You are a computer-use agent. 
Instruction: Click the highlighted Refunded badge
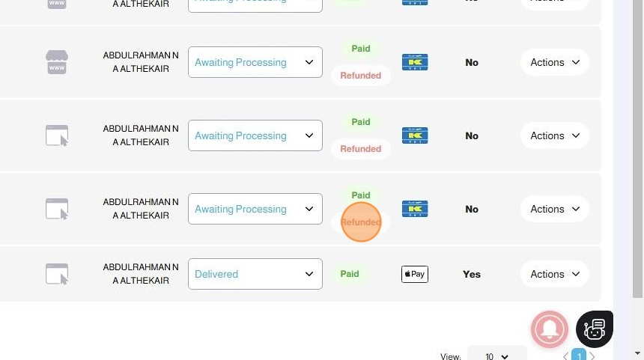click(361, 222)
